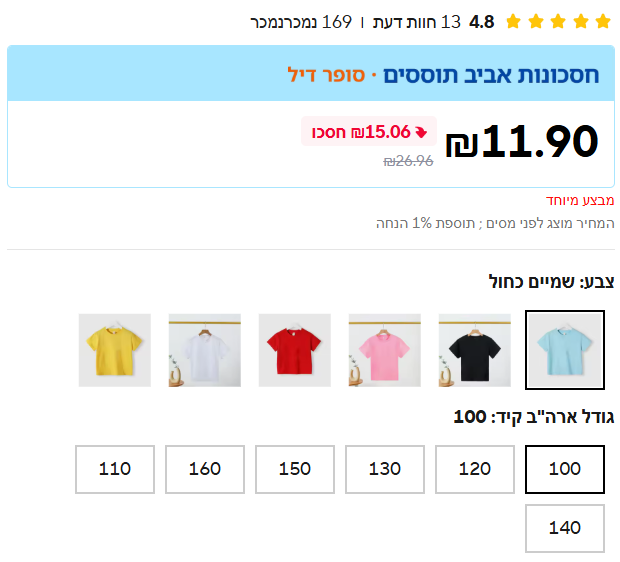Select size 140 button
Screen dimensions: 620x562
pyautogui.click(x=565, y=528)
